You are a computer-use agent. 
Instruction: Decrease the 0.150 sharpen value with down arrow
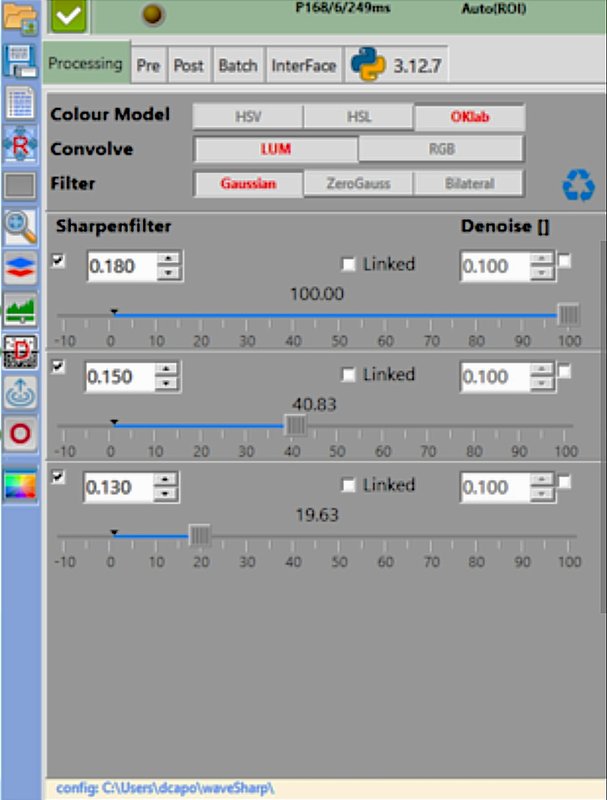pyautogui.click(x=166, y=383)
